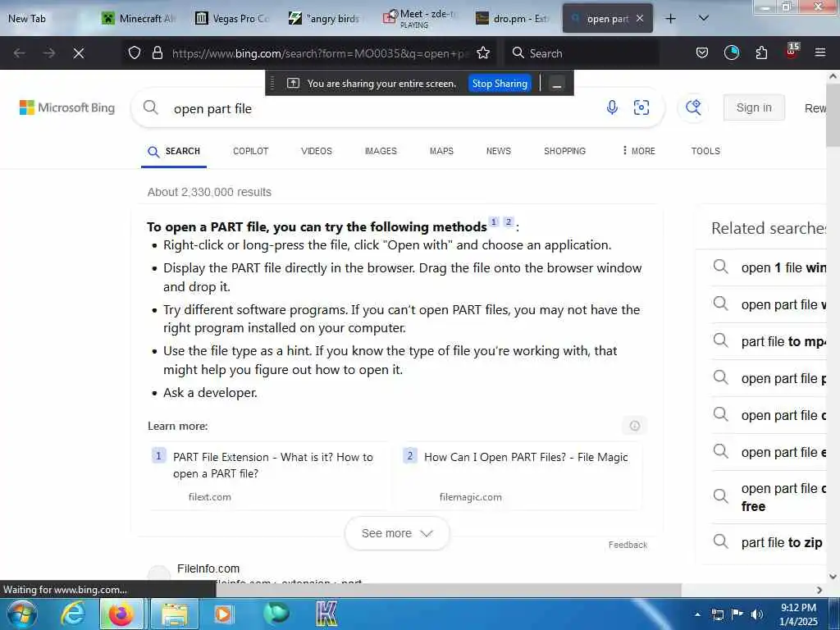This screenshot has width=840, height=630.
Task: Open the MAPS search tab
Action: [x=441, y=151]
